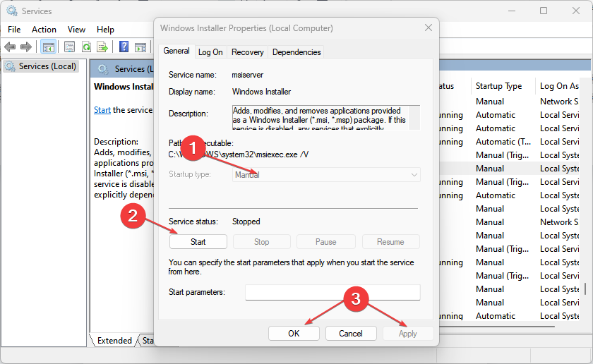Click the Resume service button
The height and width of the screenshot is (364, 593).
390,242
